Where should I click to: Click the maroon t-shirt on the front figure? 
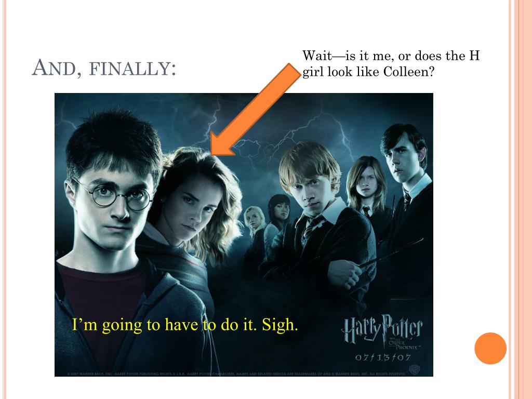(102, 299)
